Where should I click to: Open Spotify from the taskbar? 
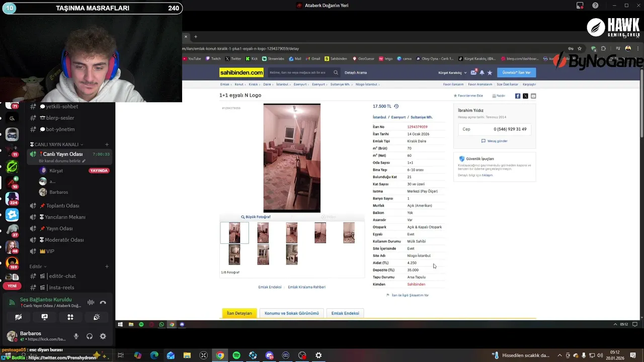click(x=236, y=355)
